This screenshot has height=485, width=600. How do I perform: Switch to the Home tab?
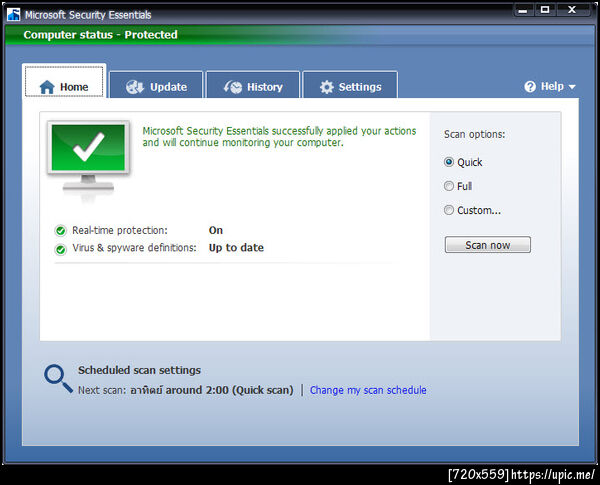point(64,82)
